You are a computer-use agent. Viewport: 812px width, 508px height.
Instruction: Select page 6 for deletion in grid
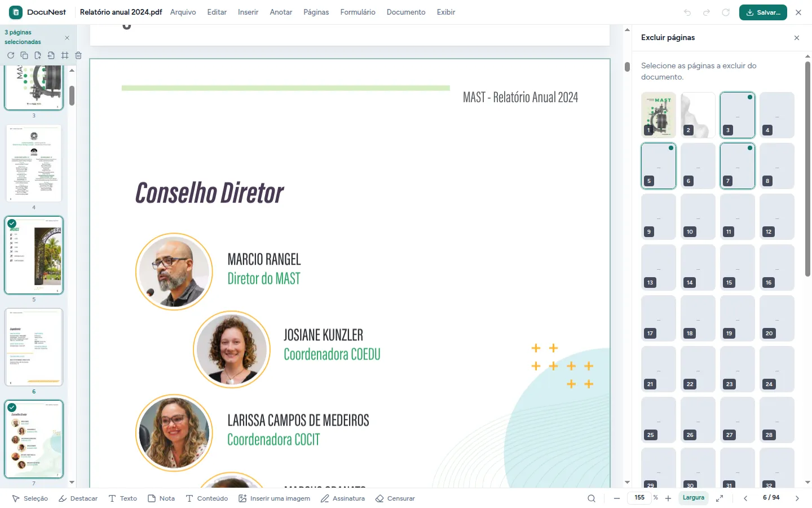point(698,166)
